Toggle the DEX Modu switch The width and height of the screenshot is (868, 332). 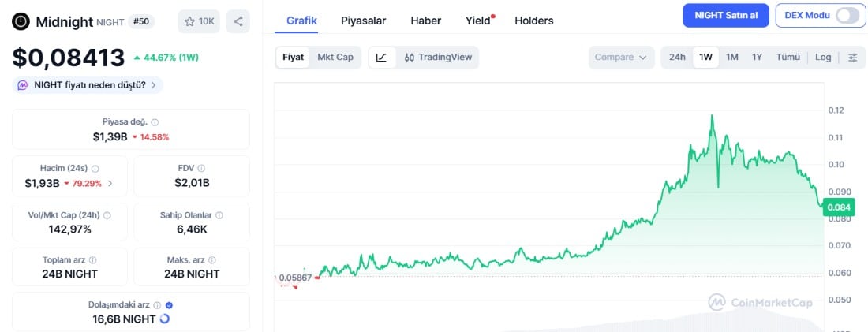point(846,15)
